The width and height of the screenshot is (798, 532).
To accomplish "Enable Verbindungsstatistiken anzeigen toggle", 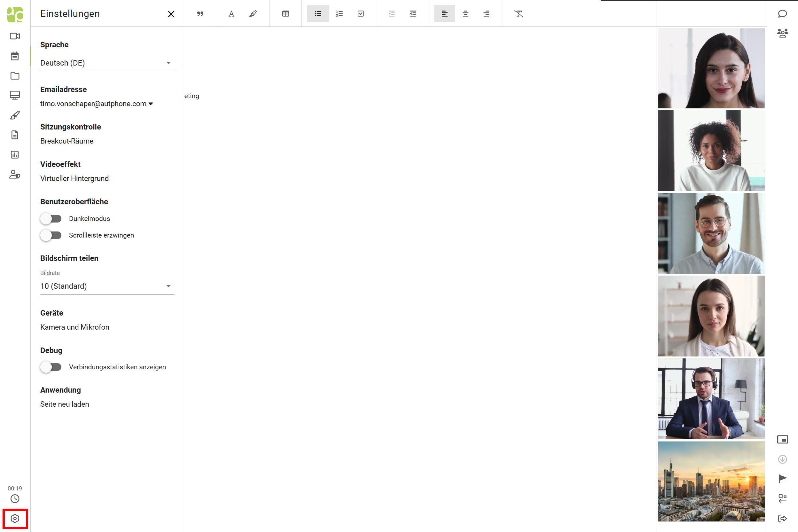I will 51,367.
